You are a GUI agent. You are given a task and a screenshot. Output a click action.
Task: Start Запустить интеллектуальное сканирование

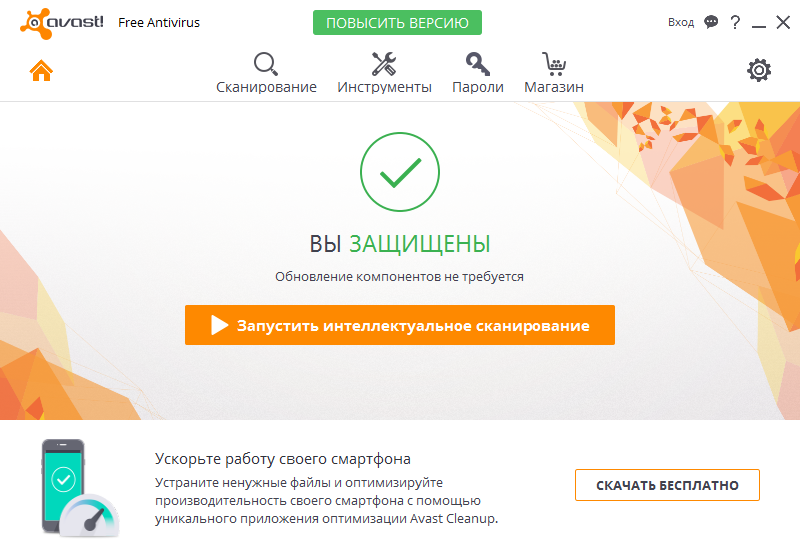pyautogui.click(x=399, y=325)
